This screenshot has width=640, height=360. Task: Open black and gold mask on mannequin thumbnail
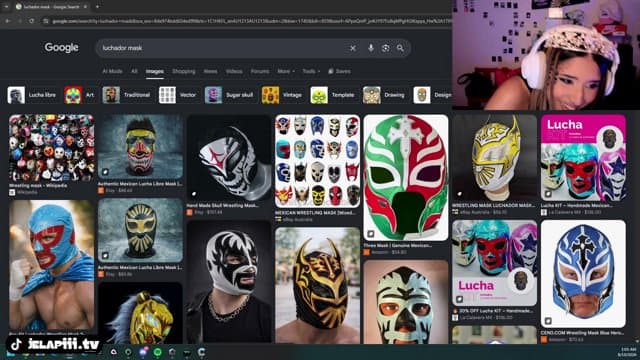pyautogui.click(x=140, y=231)
